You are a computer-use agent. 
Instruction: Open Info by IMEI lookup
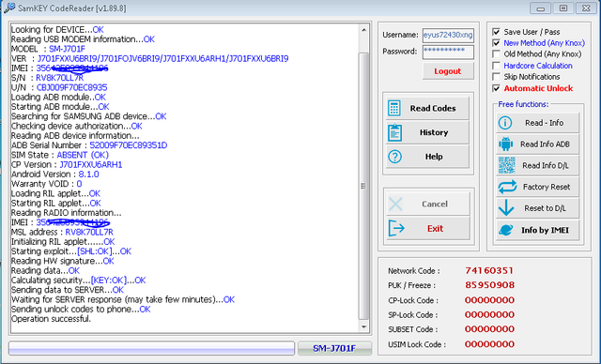537,230
